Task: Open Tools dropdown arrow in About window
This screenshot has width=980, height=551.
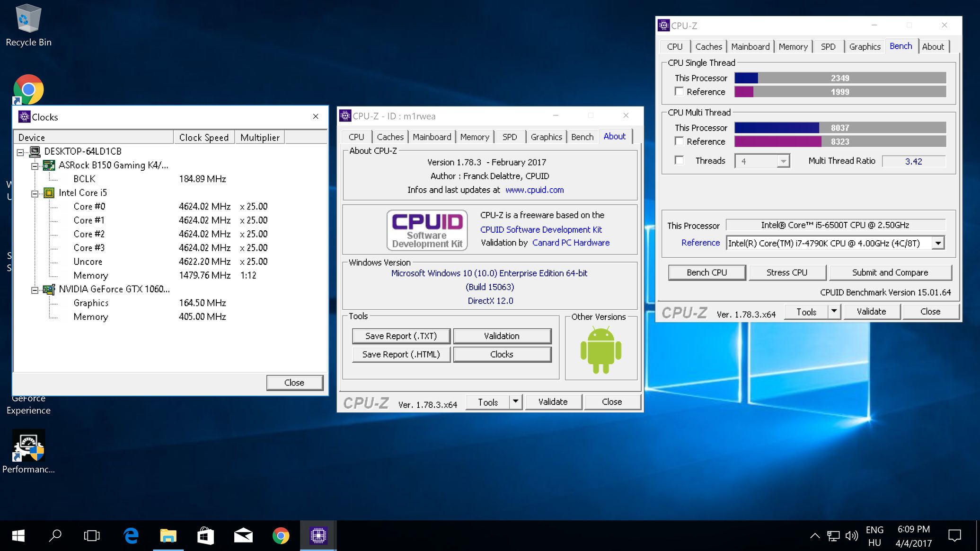Action: pos(515,402)
